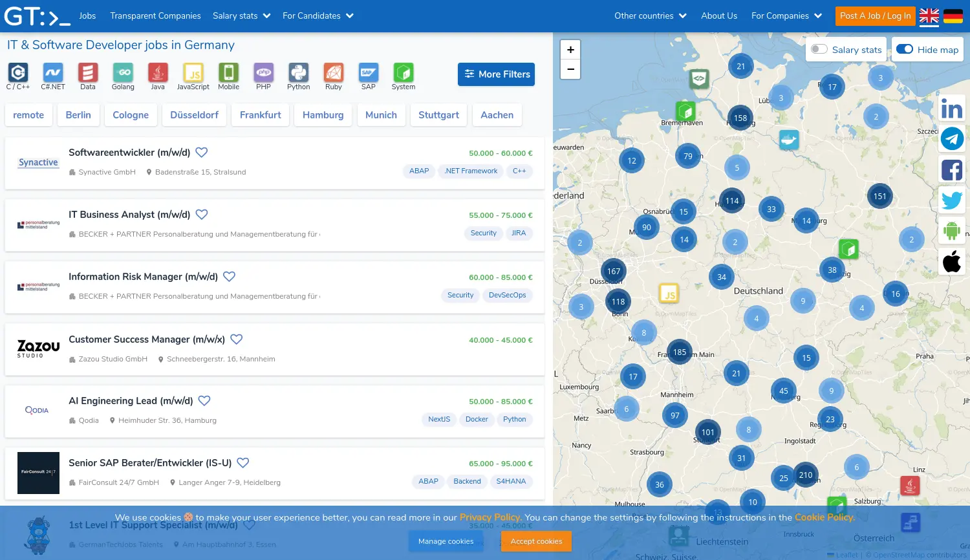Click the More Filters button
Viewport: 970px width, 560px height.
[x=496, y=74]
